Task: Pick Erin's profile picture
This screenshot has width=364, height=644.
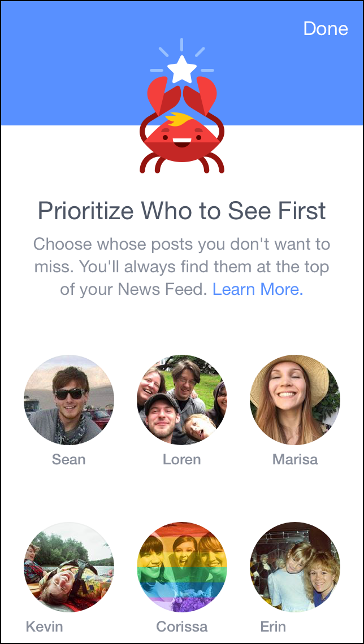Action: pos(295,567)
